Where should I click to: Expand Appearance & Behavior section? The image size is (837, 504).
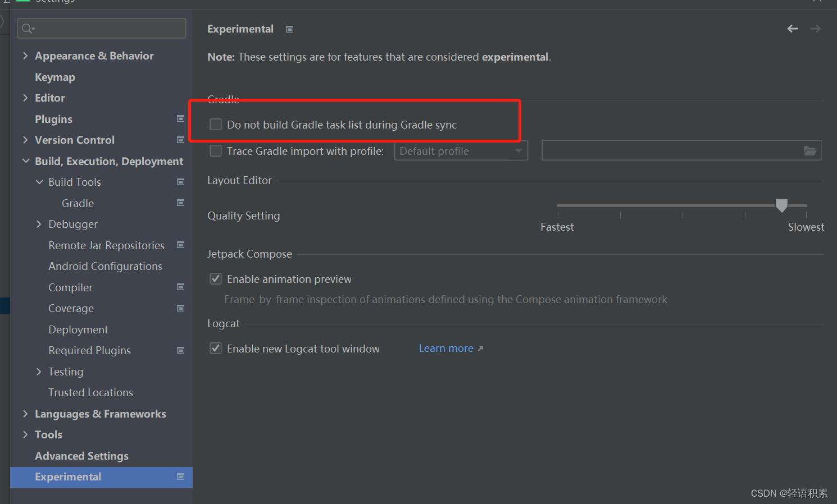click(x=25, y=56)
